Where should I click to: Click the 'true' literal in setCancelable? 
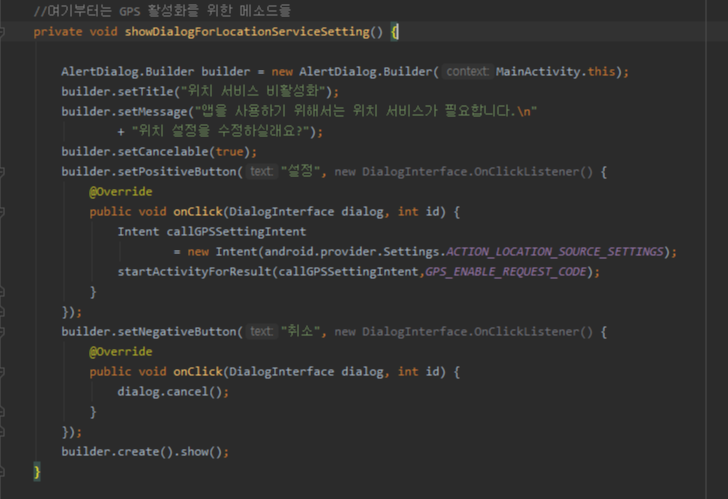(229, 151)
